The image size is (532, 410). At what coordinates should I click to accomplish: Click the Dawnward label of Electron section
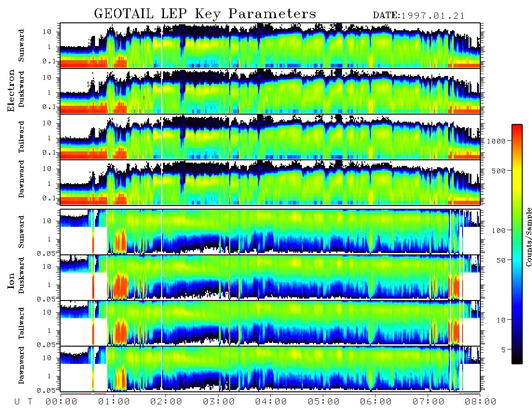[x=21, y=179]
